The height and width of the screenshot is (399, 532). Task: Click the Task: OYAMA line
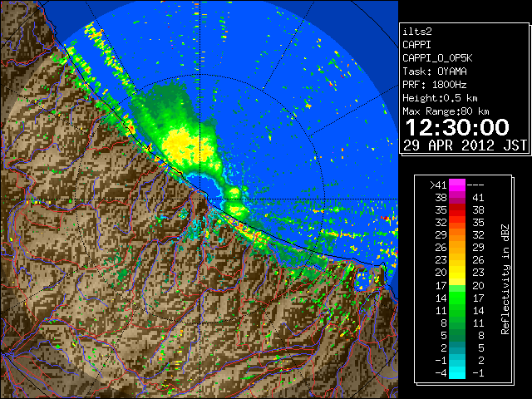tap(435, 71)
